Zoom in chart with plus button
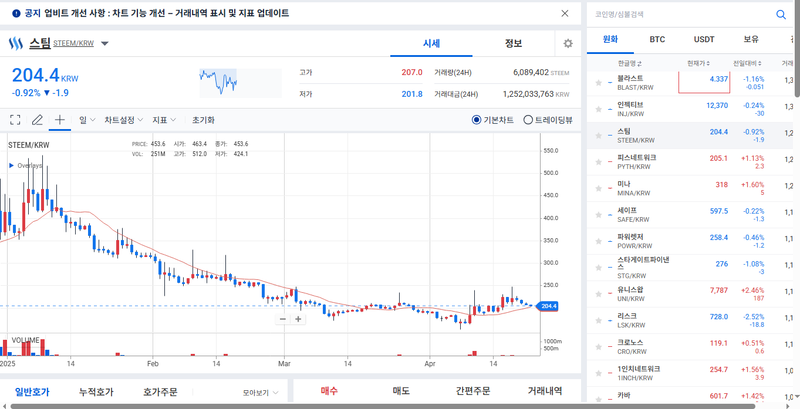 (298, 319)
